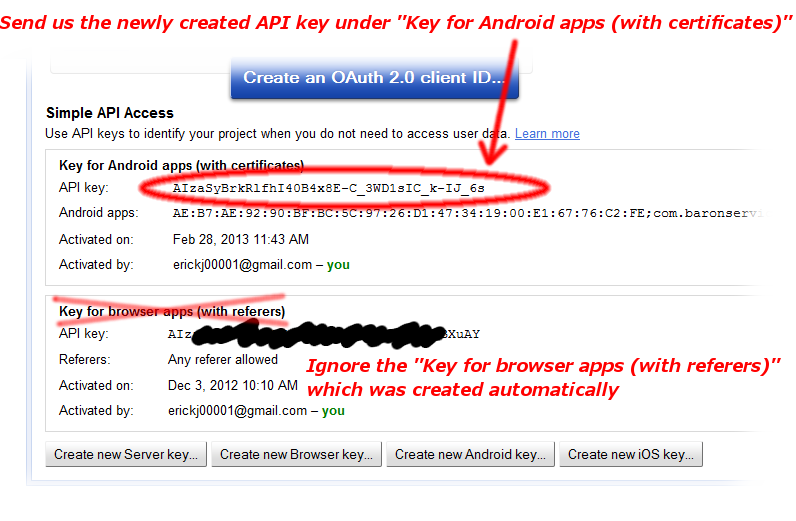Click the Key for Android apps heading
The image size is (796, 521).
click(181, 166)
